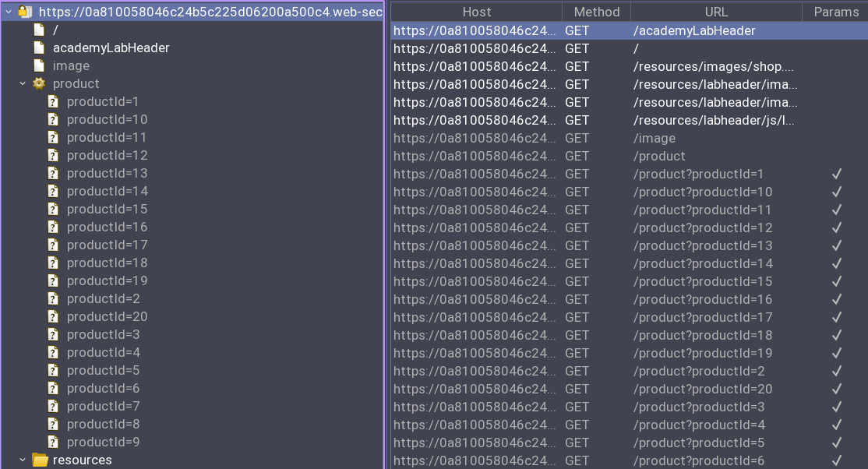Image resolution: width=868 pixels, height=469 pixels.
Task: Click the URL column header to sort
Action: 716,12
